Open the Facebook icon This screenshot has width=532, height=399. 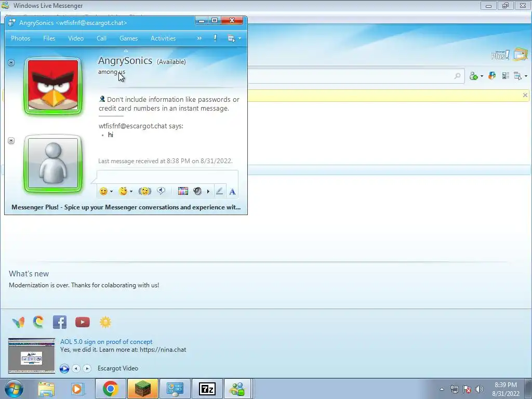click(60, 322)
